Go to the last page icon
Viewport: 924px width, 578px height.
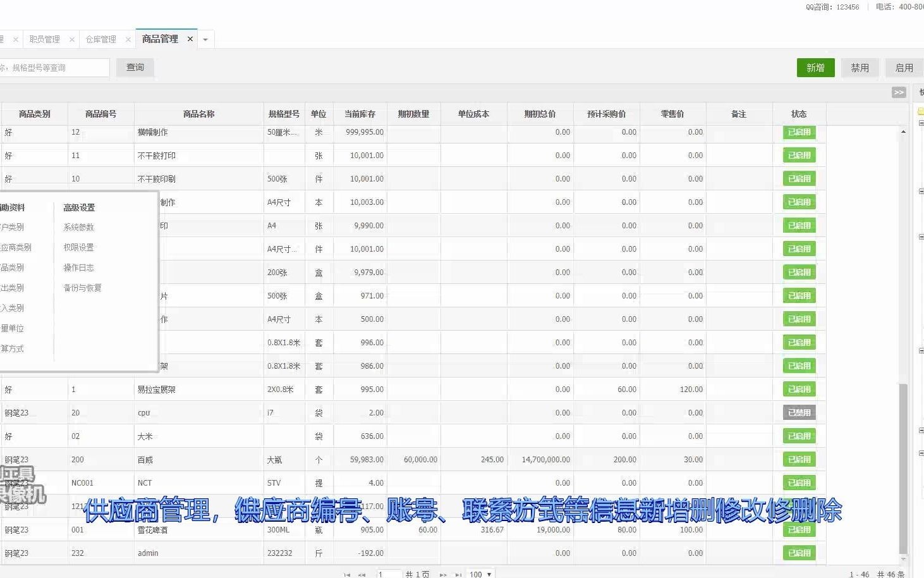click(x=458, y=575)
